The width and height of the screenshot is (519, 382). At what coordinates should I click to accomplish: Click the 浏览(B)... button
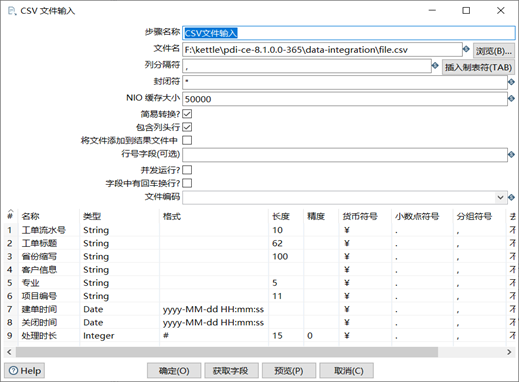pyautogui.click(x=494, y=51)
